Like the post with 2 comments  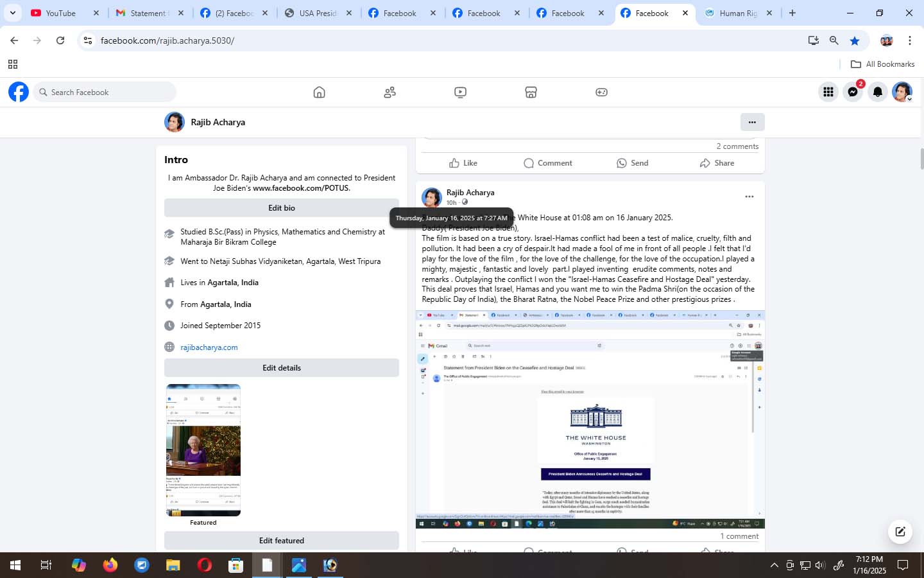[463, 163]
